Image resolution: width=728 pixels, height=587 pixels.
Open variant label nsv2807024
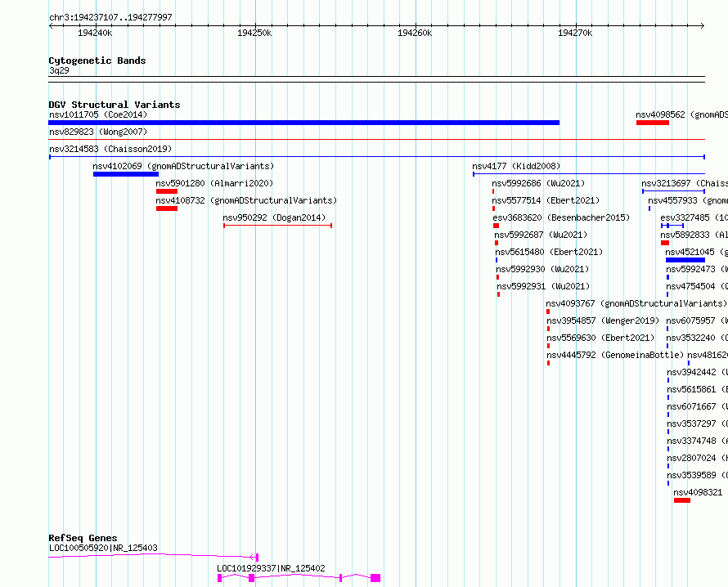697,458
